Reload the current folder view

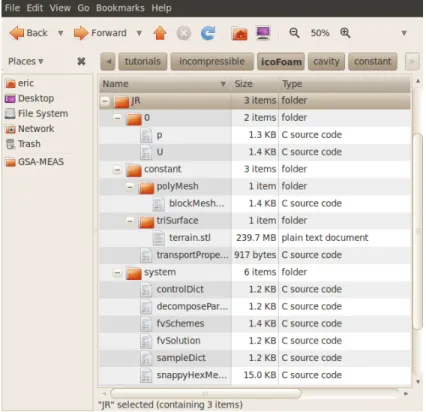pos(208,33)
